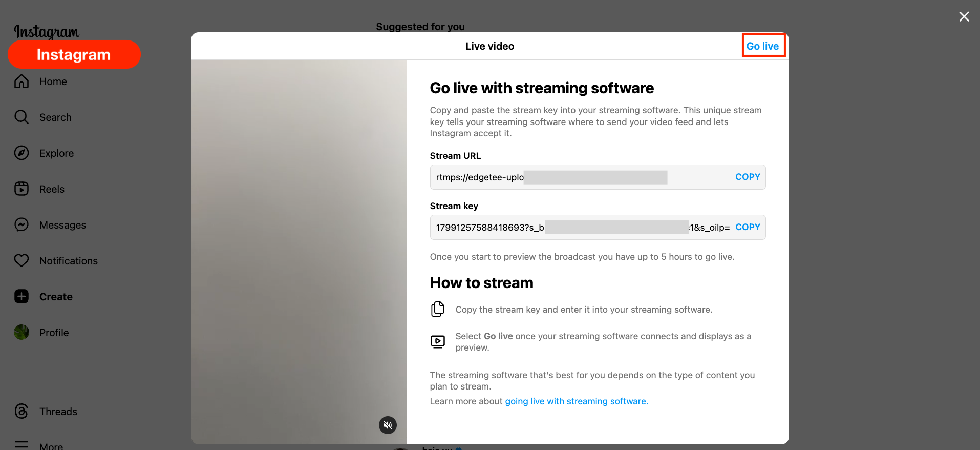
Task: Click the Stream URL field
Action: click(598, 177)
